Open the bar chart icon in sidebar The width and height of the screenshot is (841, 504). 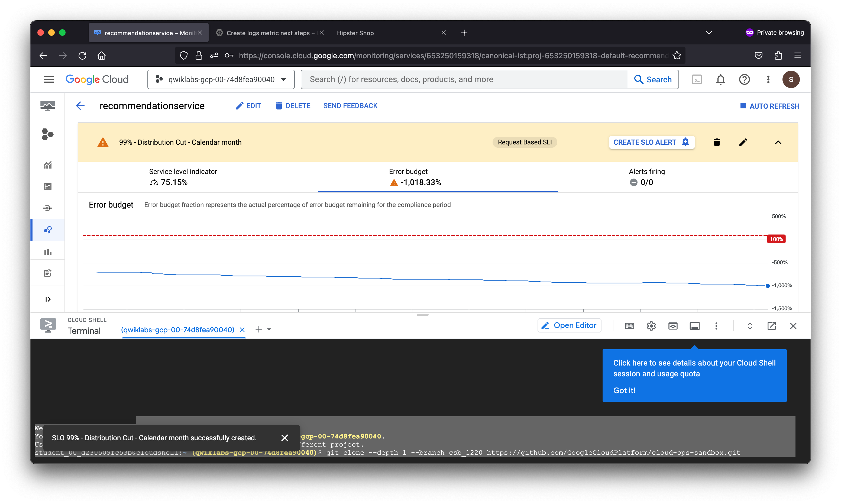click(x=47, y=252)
